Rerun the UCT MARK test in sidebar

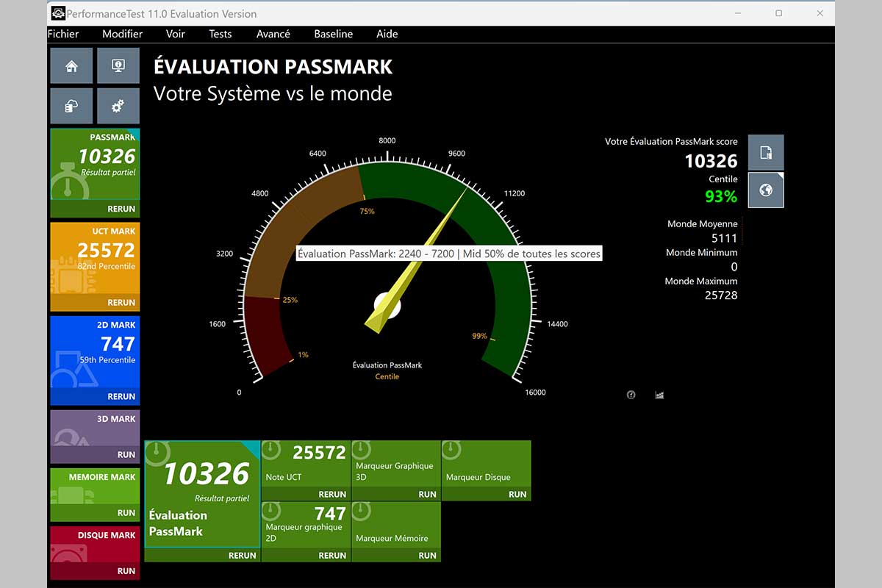point(121,303)
